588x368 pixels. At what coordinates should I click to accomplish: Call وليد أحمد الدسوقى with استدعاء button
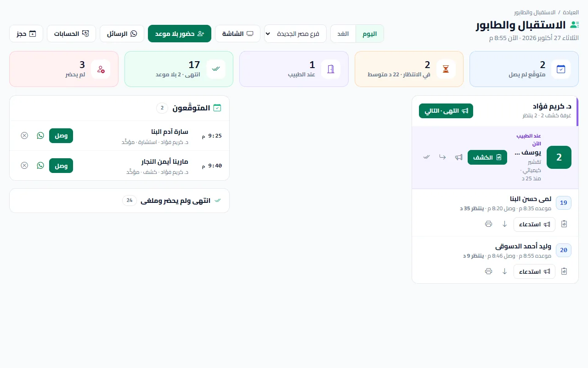[x=534, y=271]
